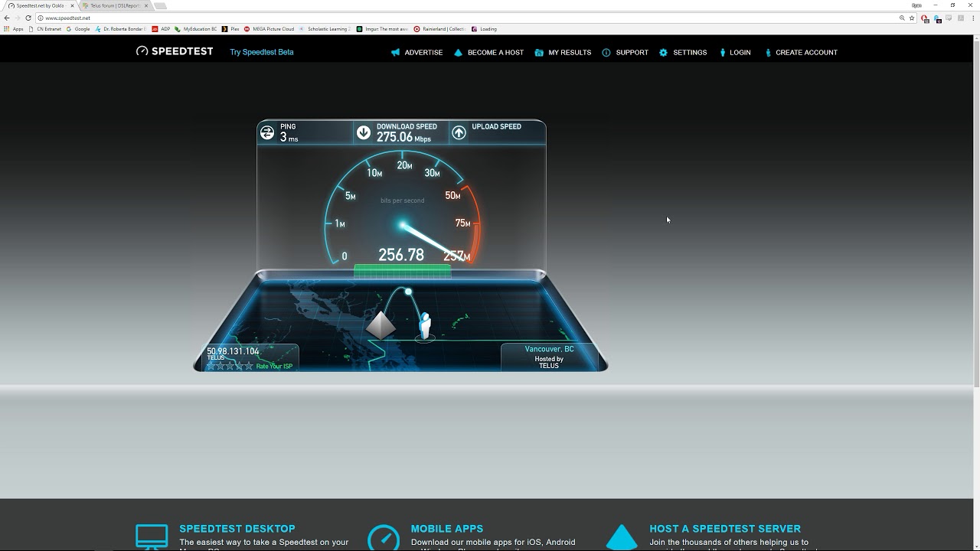Open the Rainierland bookmark

coord(439,29)
